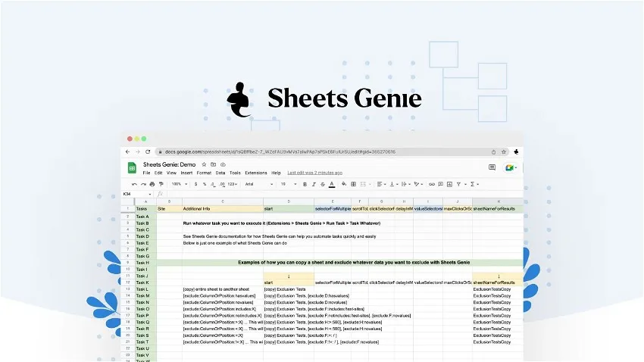Open the Help menu
Viewport: 644px width, 362px height.
[276, 173]
